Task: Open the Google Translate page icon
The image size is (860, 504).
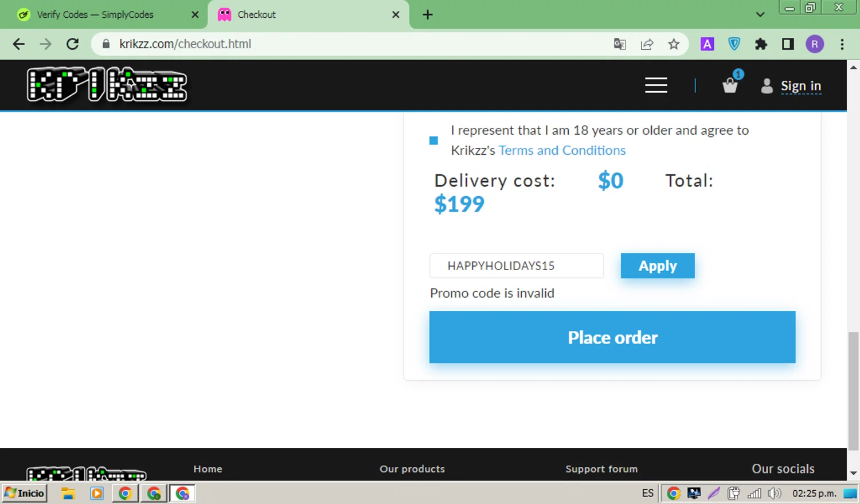Action: pyautogui.click(x=620, y=44)
